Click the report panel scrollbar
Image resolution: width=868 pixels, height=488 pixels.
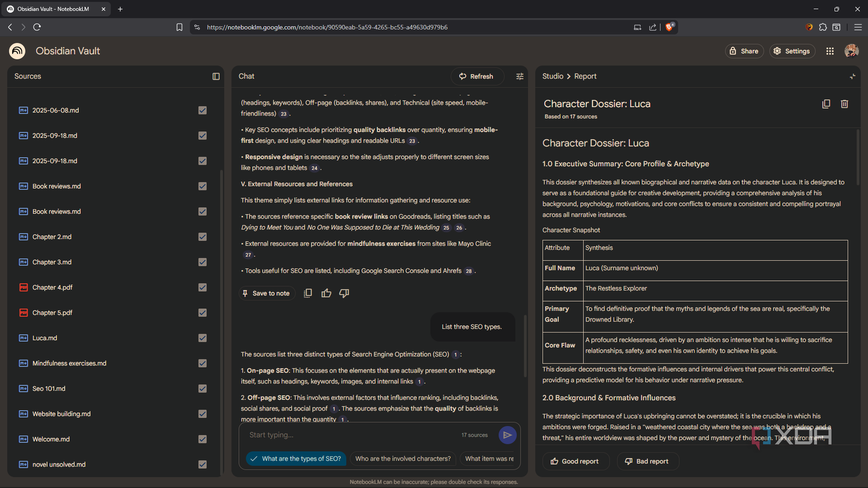coord(858,157)
